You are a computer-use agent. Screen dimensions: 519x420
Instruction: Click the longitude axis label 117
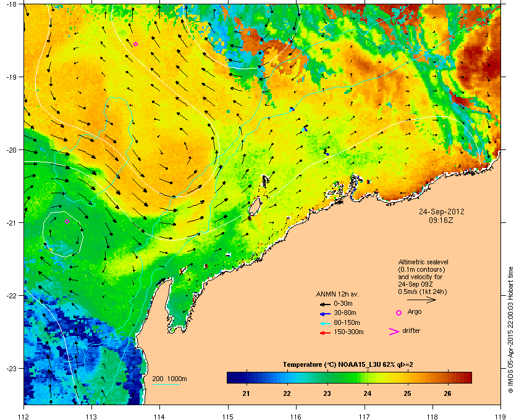point(365,416)
